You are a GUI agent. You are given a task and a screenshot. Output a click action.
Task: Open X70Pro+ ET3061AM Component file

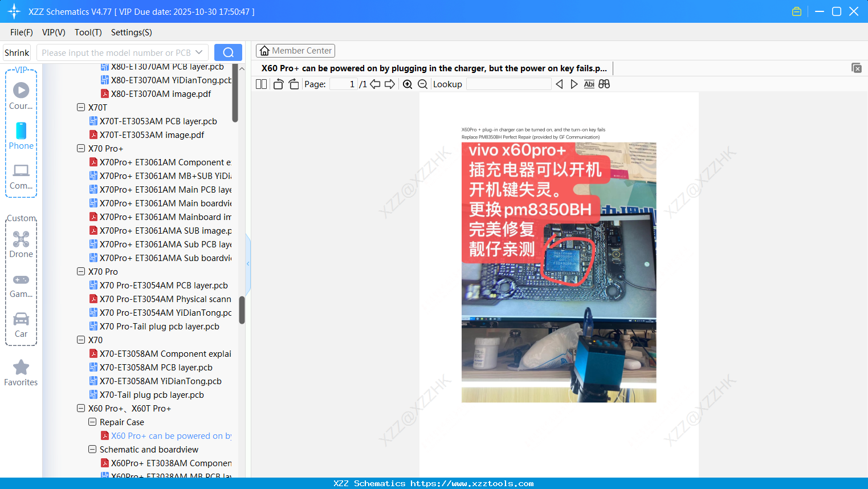pyautogui.click(x=160, y=162)
